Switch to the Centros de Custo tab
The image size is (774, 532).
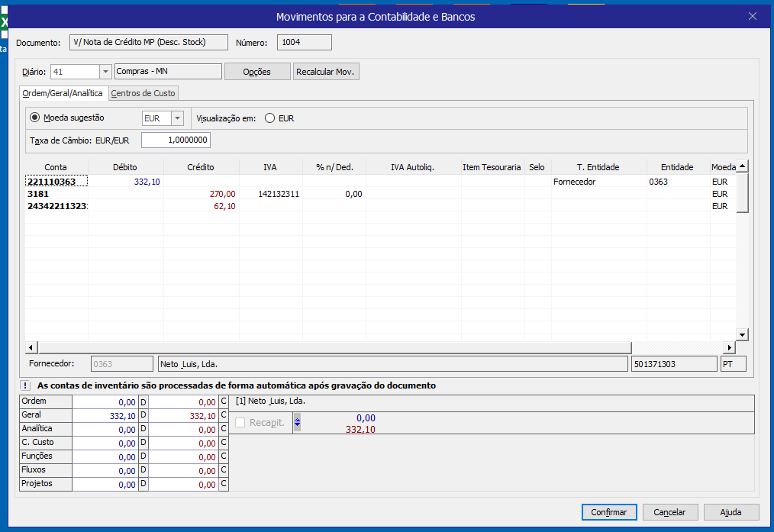coord(144,93)
